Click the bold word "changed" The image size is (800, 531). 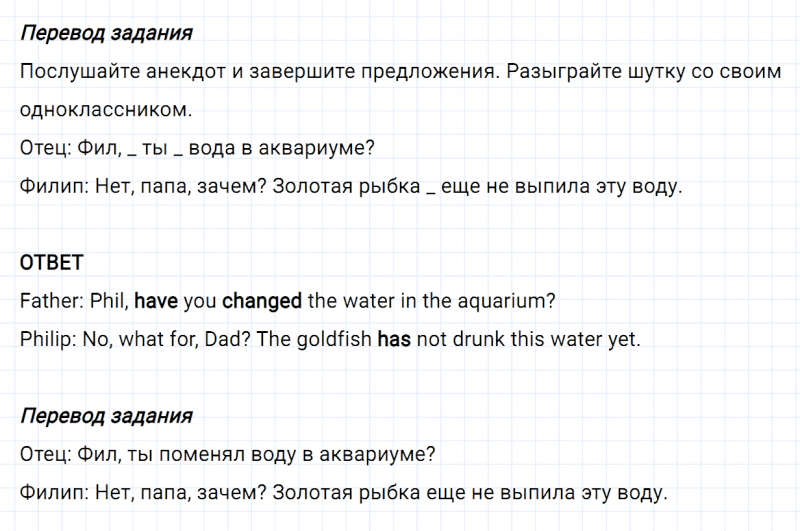tap(263, 301)
